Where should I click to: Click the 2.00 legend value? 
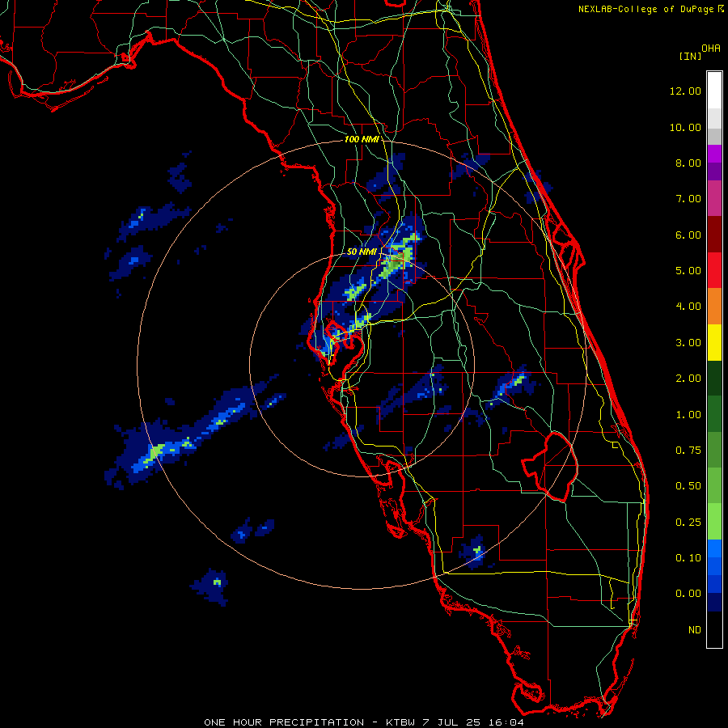pyautogui.click(x=688, y=379)
